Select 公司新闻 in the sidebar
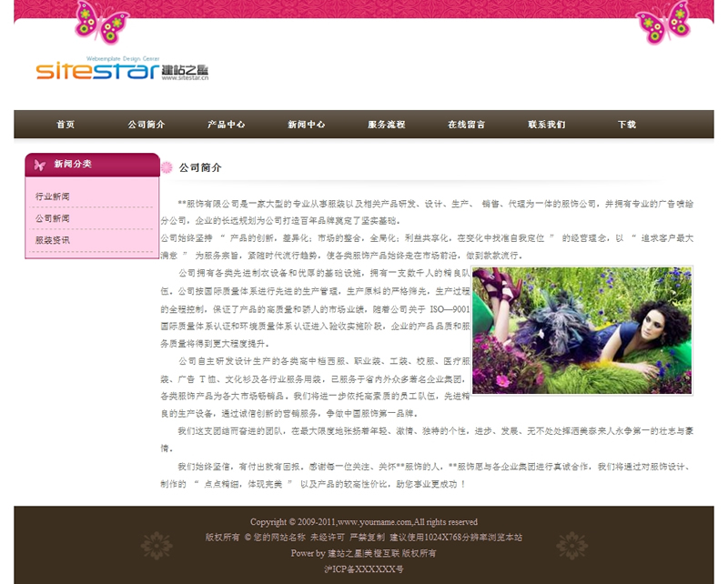Screen dimensions: 728x584 point(53,219)
